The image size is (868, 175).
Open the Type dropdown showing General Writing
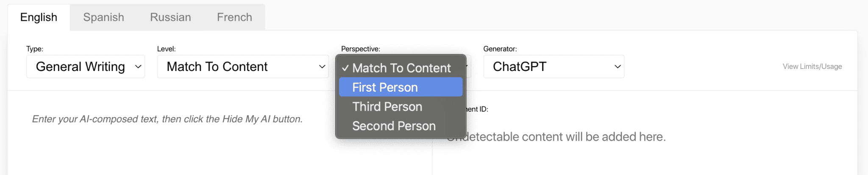coord(86,67)
